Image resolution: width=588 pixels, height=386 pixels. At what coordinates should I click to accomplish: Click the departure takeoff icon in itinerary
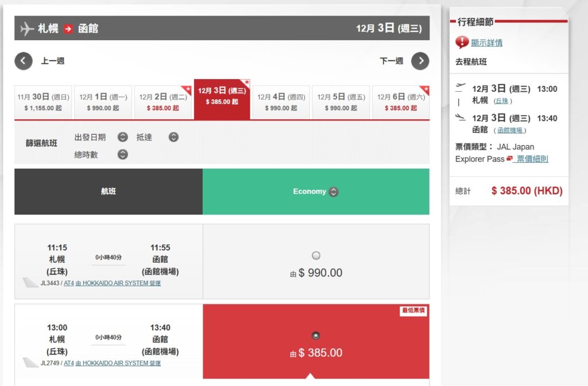click(460, 88)
